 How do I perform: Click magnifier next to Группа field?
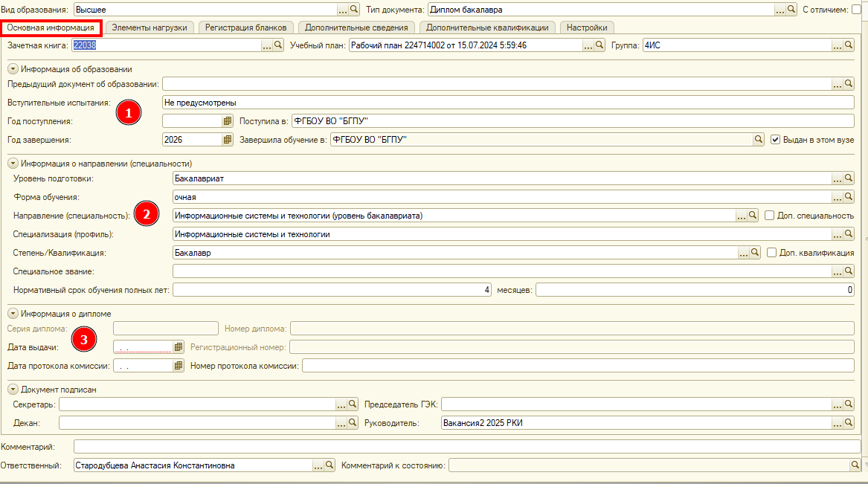tap(848, 45)
